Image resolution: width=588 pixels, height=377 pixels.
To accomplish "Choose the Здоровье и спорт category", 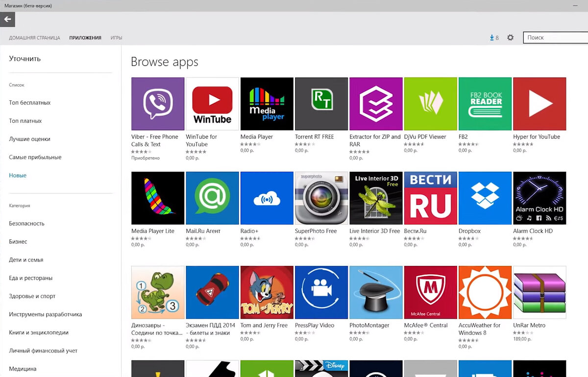I will [32, 296].
